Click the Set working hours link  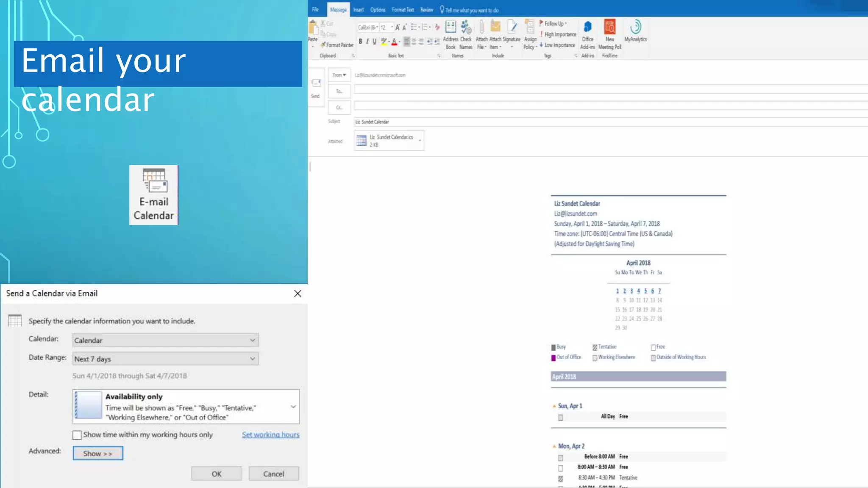pyautogui.click(x=270, y=435)
